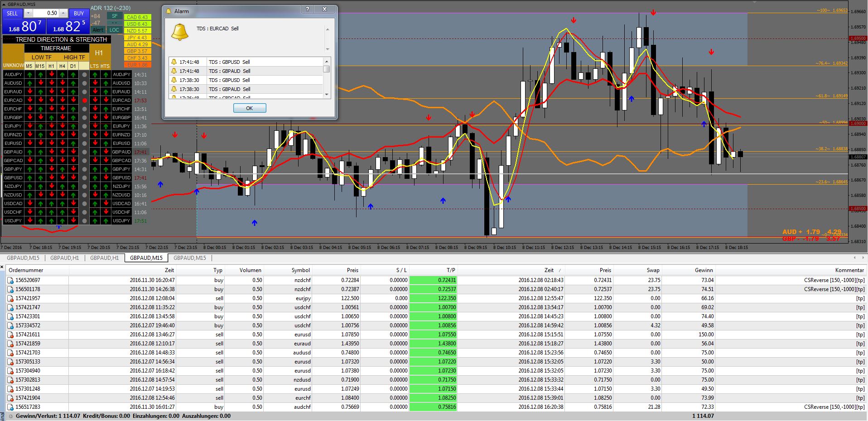The width and height of the screenshot is (868, 421).
Task: Sort orders by Symbol column header
Action: 288,270
